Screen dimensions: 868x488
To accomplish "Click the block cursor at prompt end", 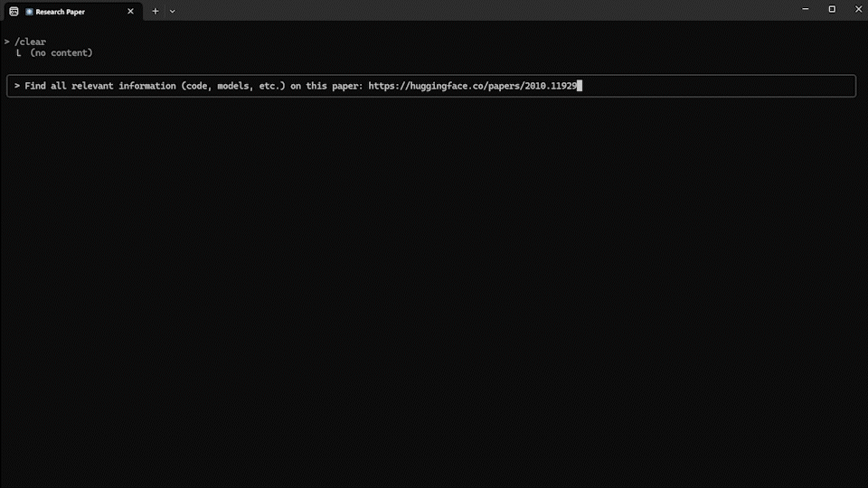I will click(x=580, y=86).
